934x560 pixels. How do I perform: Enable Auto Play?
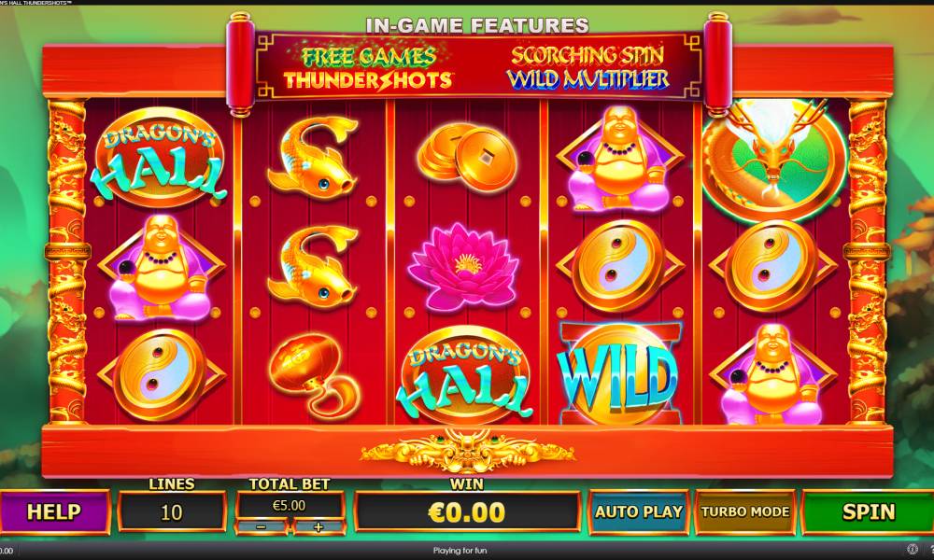(x=639, y=511)
